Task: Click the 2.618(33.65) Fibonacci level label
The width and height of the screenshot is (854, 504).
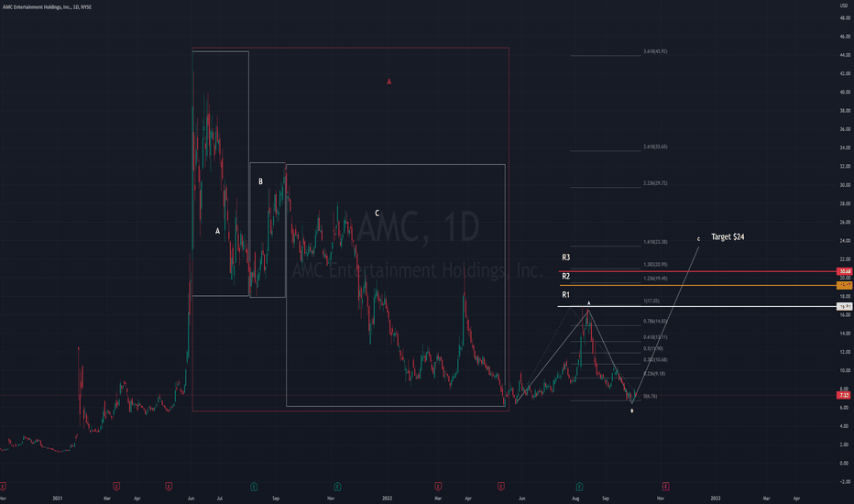Action: [655, 147]
